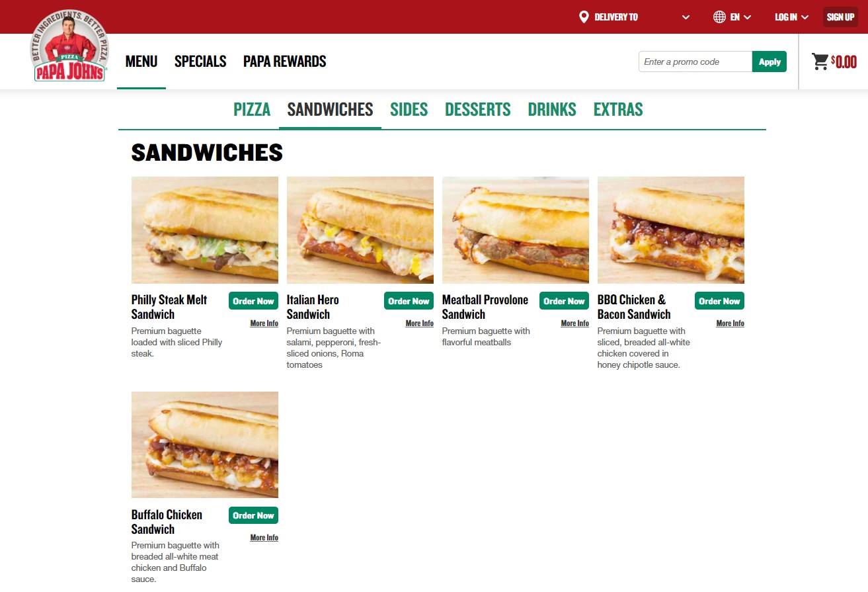Click the Papa Johns logo

point(69,46)
